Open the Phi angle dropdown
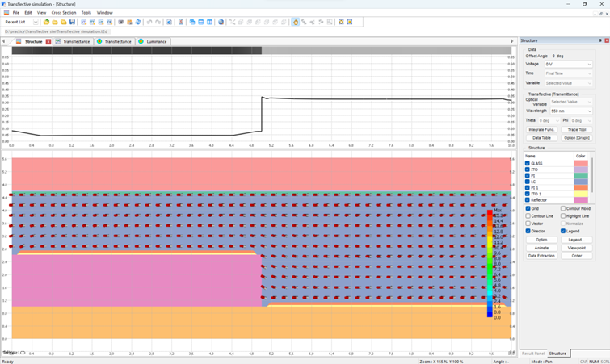610x364 pixels. (581, 121)
